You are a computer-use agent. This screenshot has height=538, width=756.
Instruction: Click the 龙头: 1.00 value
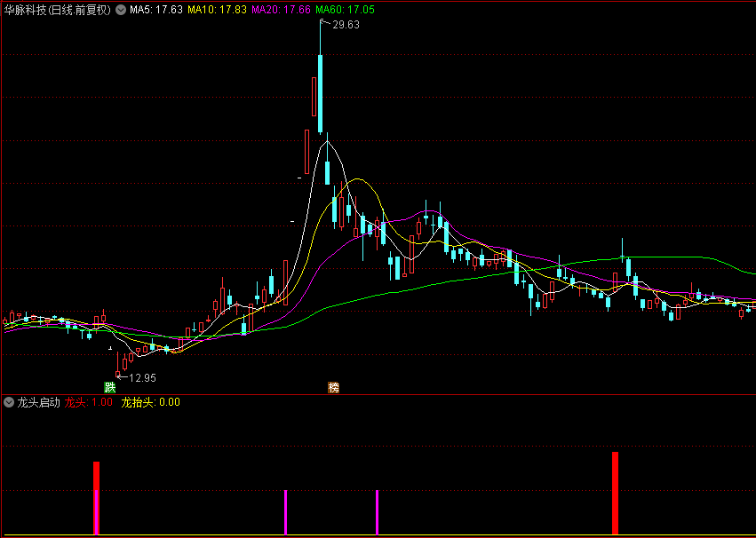pyautogui.click(x=89, y=402)
